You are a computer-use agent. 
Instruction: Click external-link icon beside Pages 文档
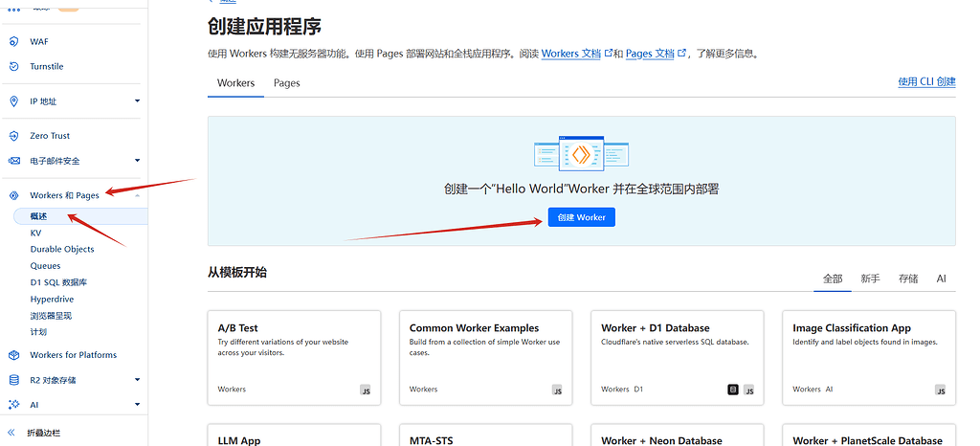[x=681, y=53]
